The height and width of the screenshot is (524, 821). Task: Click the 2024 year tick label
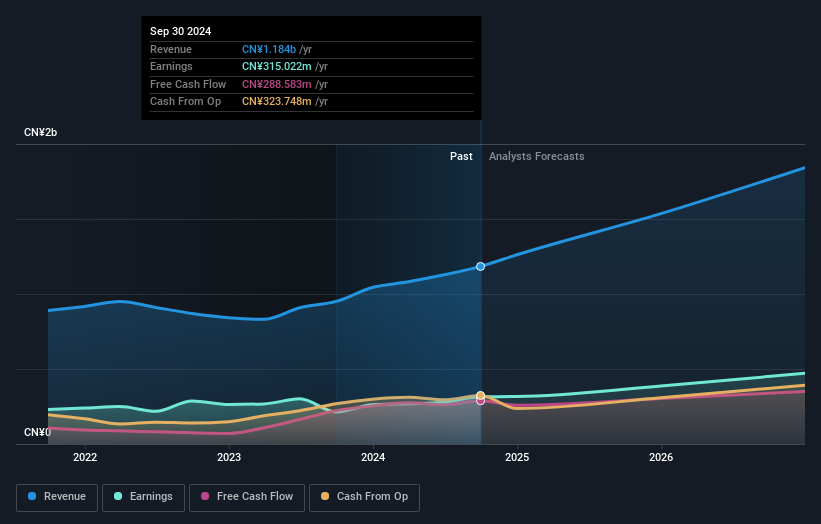tap(373, 458)
